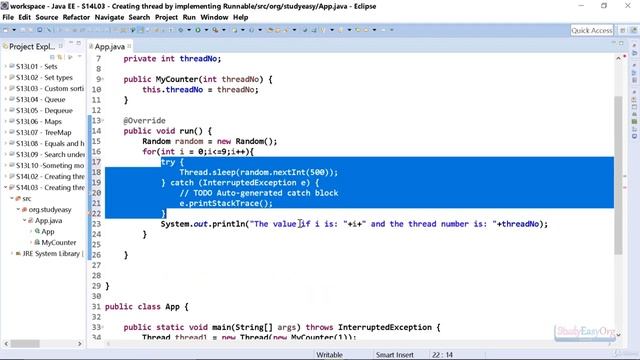Click the editor vertical scrollbar thumb
The height and width of the screenshot is (360, 640).
(618, 176)
